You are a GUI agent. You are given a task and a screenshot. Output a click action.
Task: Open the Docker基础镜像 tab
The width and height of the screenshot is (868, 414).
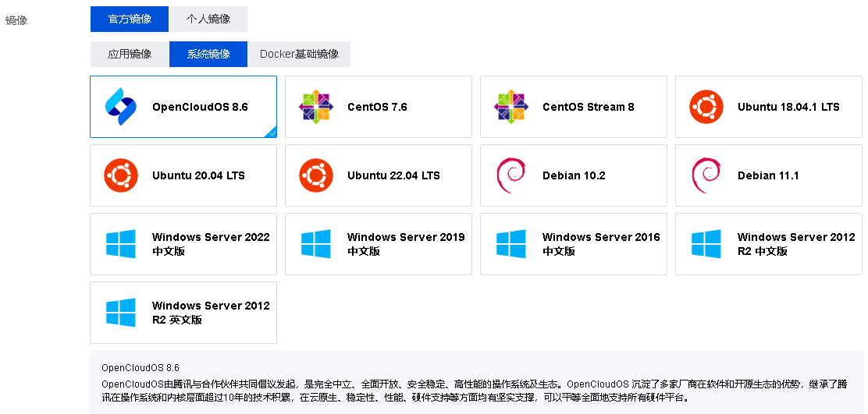pyautogui.click(x=299, y=54)
